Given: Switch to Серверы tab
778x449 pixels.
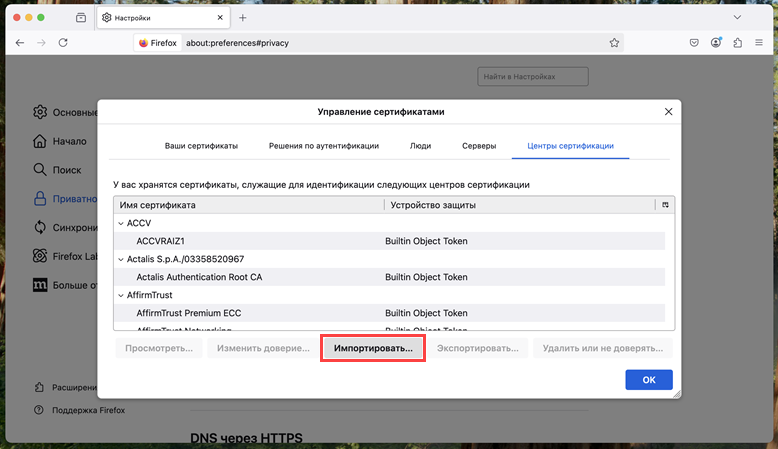Looking at the screenshot, I should pyautogui.click(x=479, y=146).
